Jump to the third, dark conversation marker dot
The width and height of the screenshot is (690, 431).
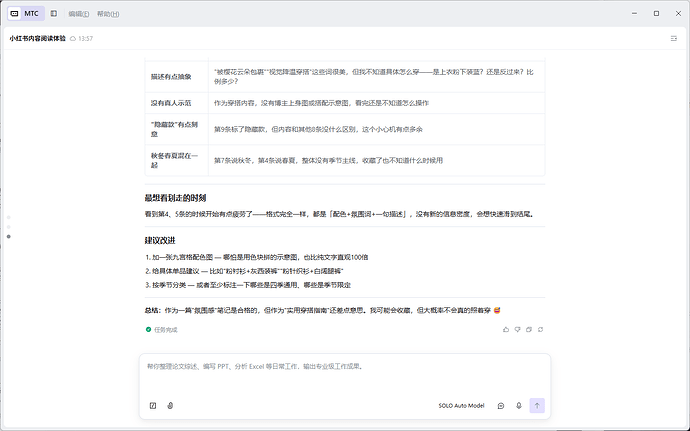coord(9,237)
